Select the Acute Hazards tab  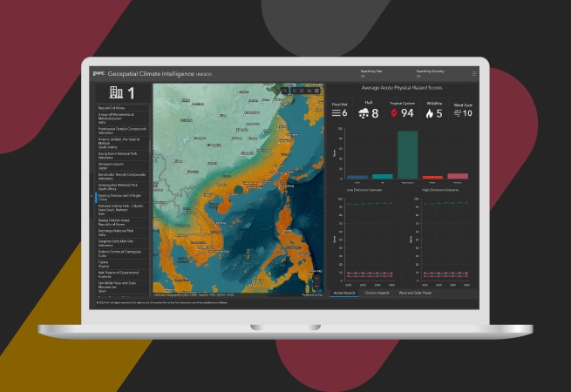(x=343, y=294)
